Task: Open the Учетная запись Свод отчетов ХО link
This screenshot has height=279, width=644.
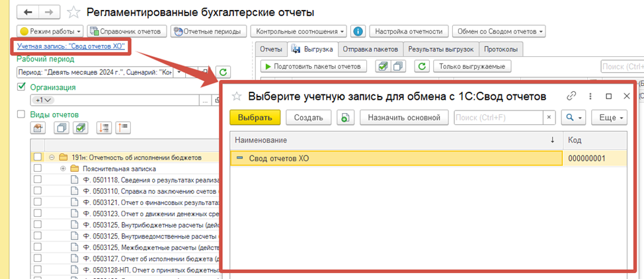Action: [x=71, y=46]
